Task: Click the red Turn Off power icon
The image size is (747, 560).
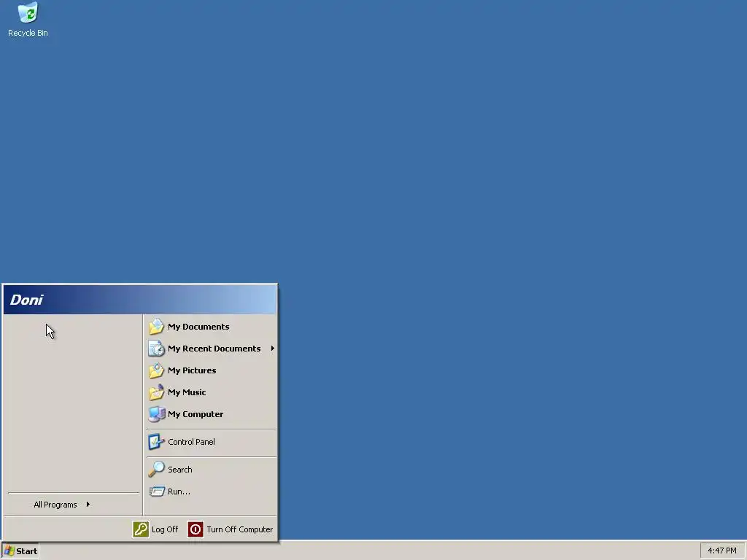Action: (196, 529)
